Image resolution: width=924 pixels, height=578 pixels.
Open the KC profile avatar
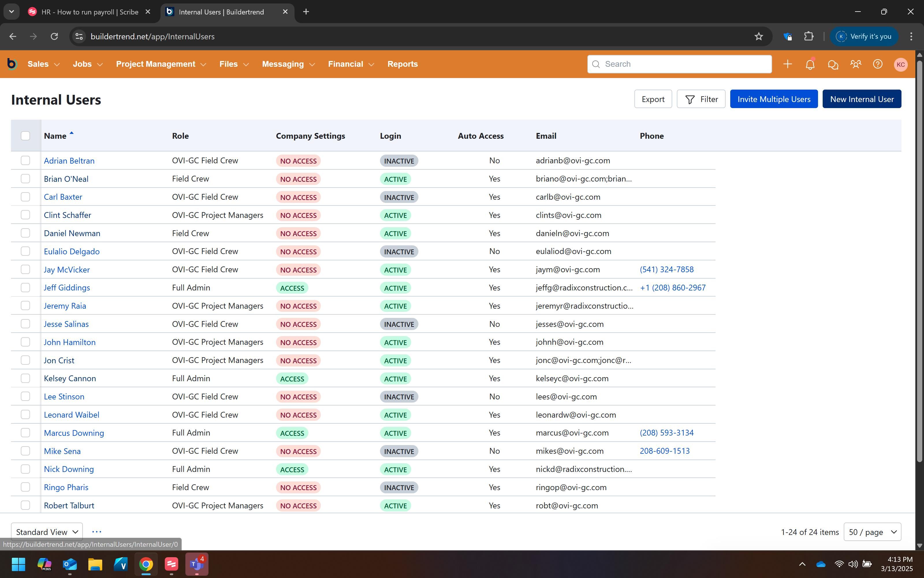pos(900,64)
